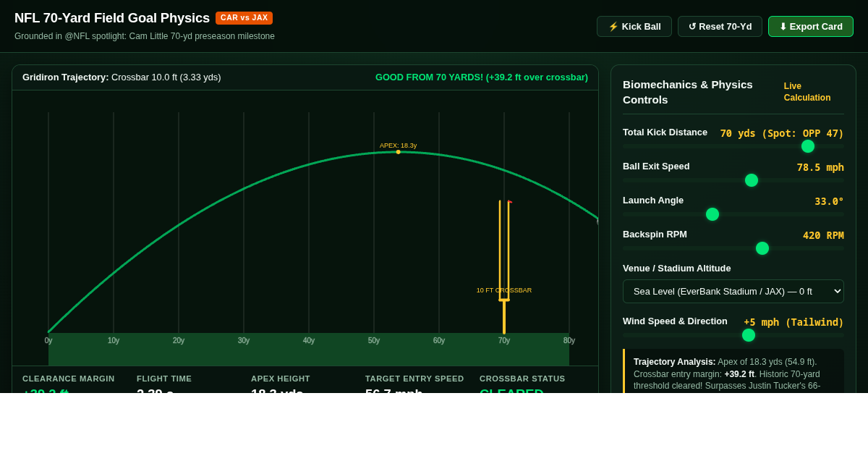Click the CAR vs JAX badge
This screenshot has height=456, width=868.
click(244, 18)
